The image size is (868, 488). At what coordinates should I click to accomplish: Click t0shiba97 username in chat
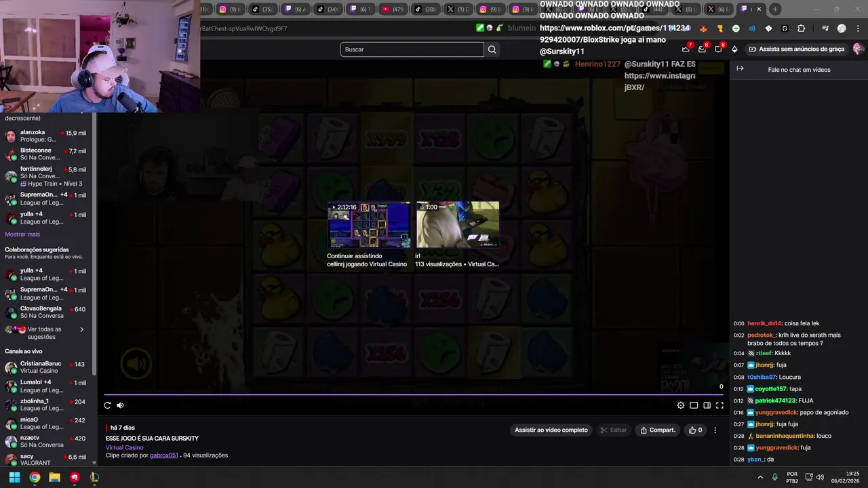tap(762, 377)
